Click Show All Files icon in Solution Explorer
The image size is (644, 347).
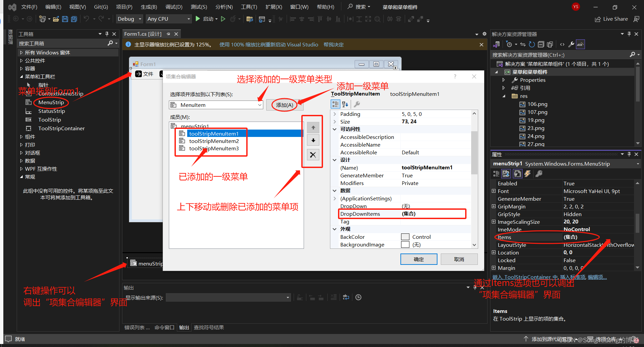click(550, 44)
